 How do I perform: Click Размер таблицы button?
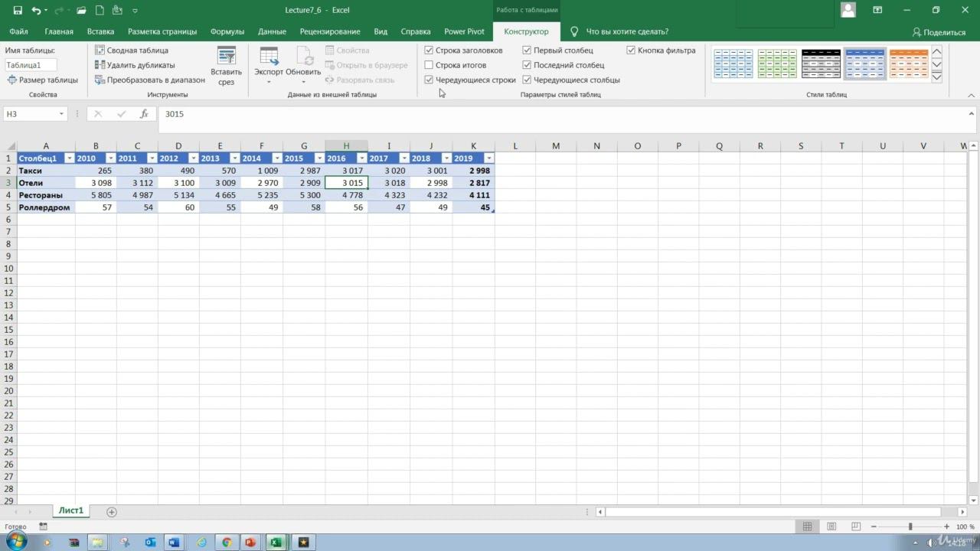point(43,80)
